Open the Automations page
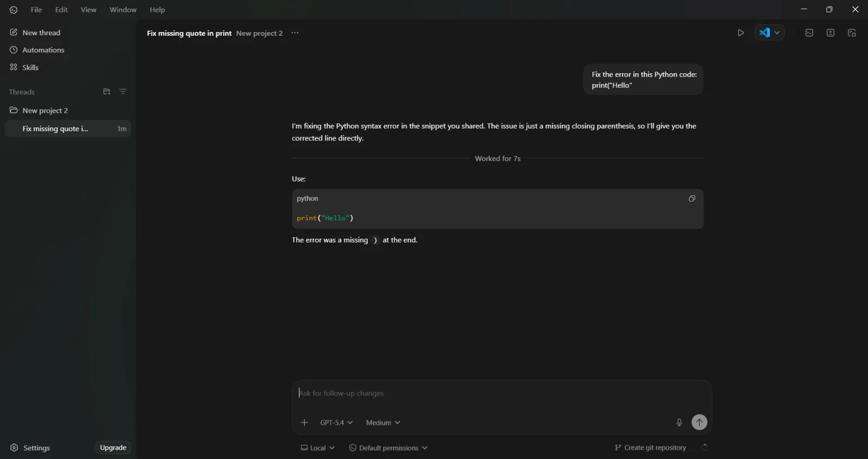Screen dimensions: 868x459 click(x=37, y=50)
